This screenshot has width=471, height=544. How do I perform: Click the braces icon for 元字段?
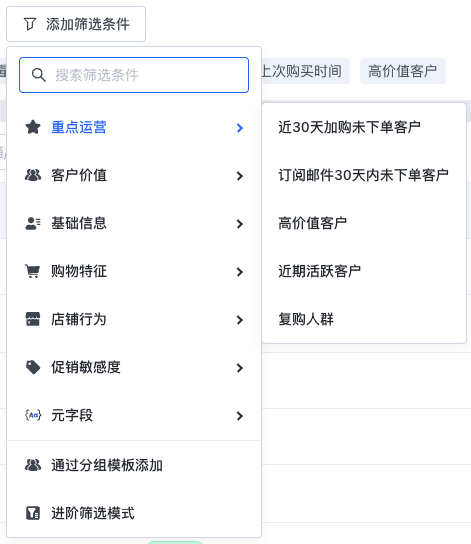[33, 415]
